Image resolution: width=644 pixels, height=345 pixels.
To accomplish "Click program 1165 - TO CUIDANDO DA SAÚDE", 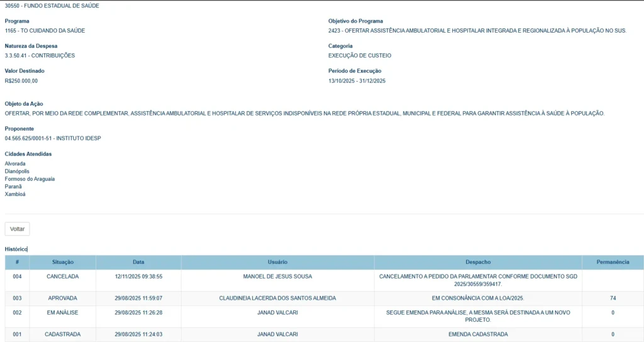I will coord(45,31).
